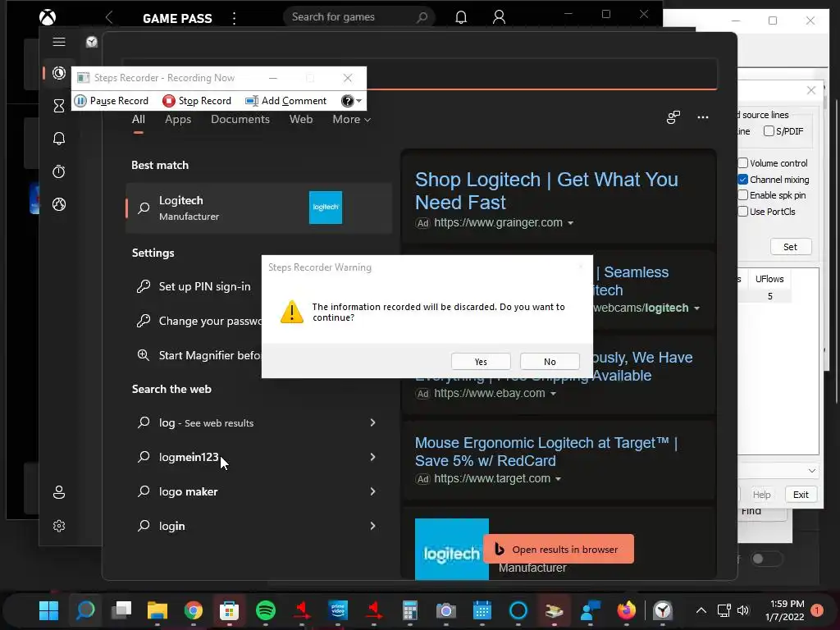Flip the toggle switch in the background window

click(765, 559)
